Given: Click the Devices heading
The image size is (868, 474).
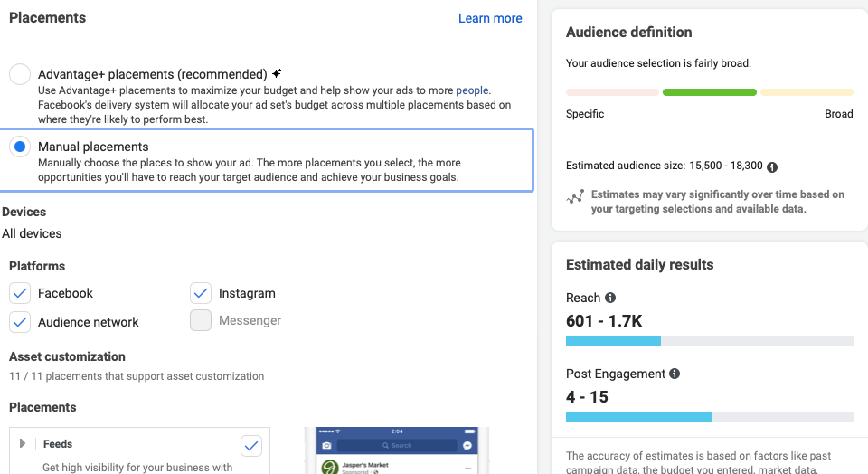Looking at the screenshot, I should tap(24, 212).
